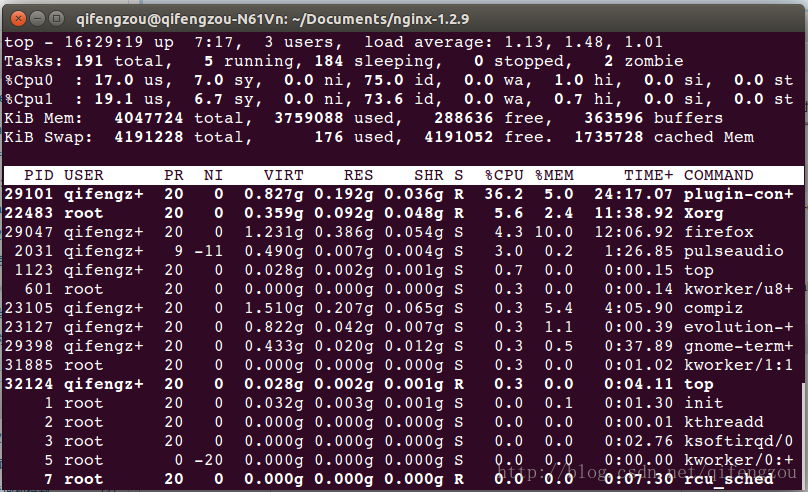Click PID 32124
Image resolution: width=808 pixels, height=492 pixels.
click(29, 384)
